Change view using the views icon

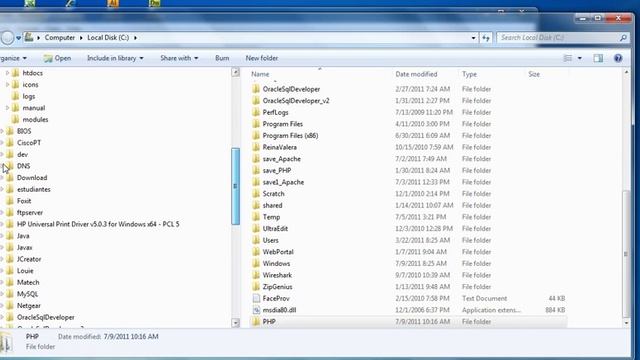[568, 58]
